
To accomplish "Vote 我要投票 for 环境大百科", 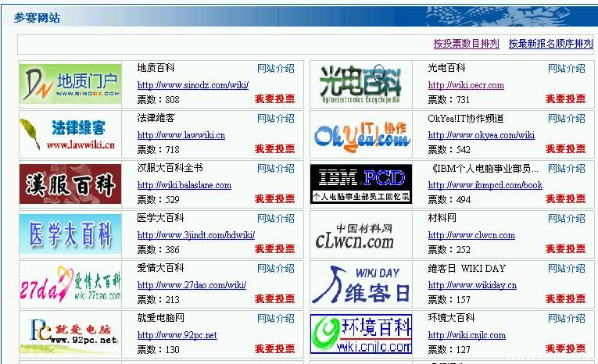I will pyautogui.click(x=566, y=348).
